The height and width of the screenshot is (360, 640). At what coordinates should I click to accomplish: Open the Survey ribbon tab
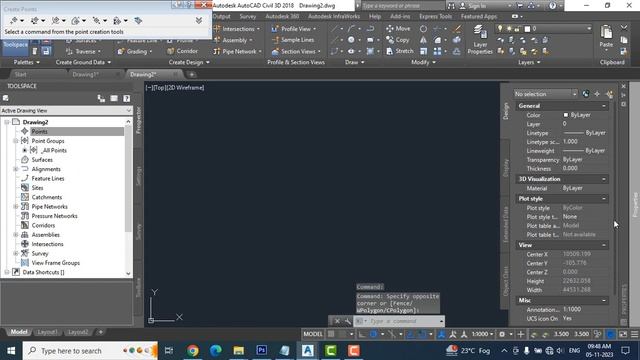click(x=247, y=17)
